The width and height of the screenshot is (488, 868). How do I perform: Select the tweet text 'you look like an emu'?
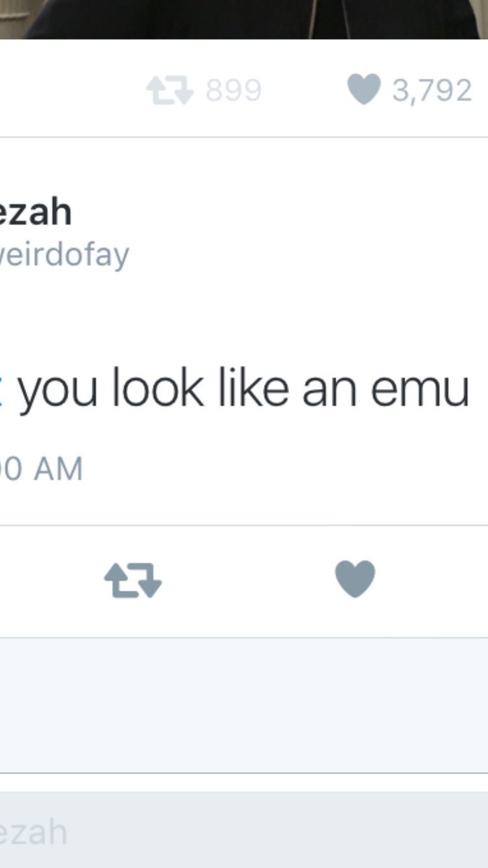pos(244,390)
